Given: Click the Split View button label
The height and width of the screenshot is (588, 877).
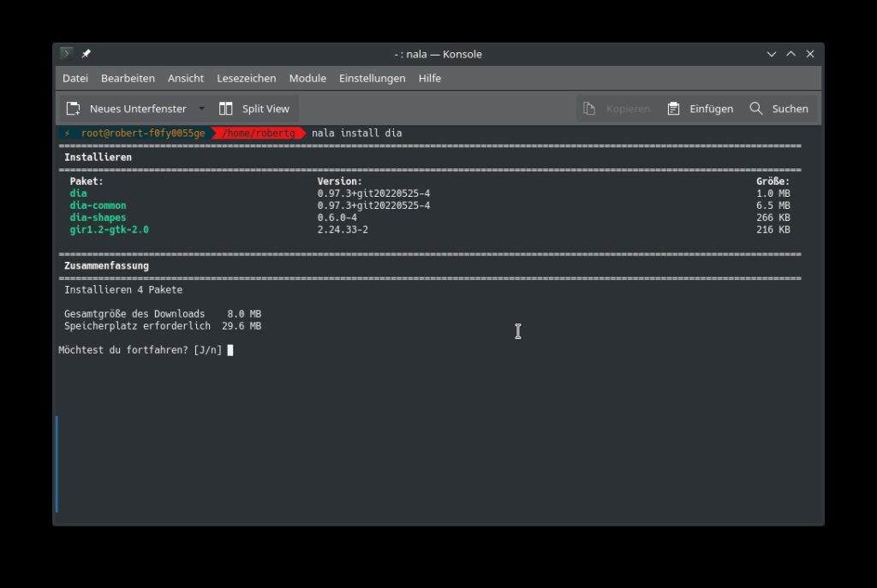Looking at the screenshot, I should (x=265, y=109).
